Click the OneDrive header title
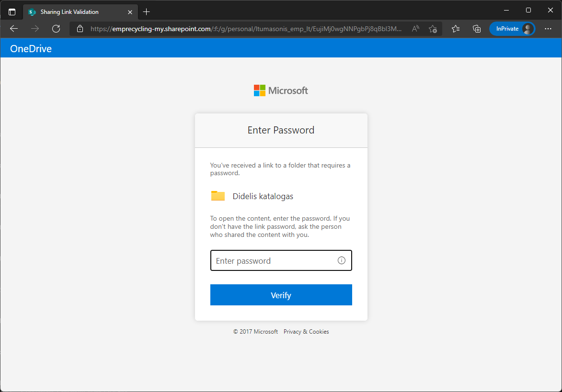Viewport: 562px width, 392px height. 31,48
